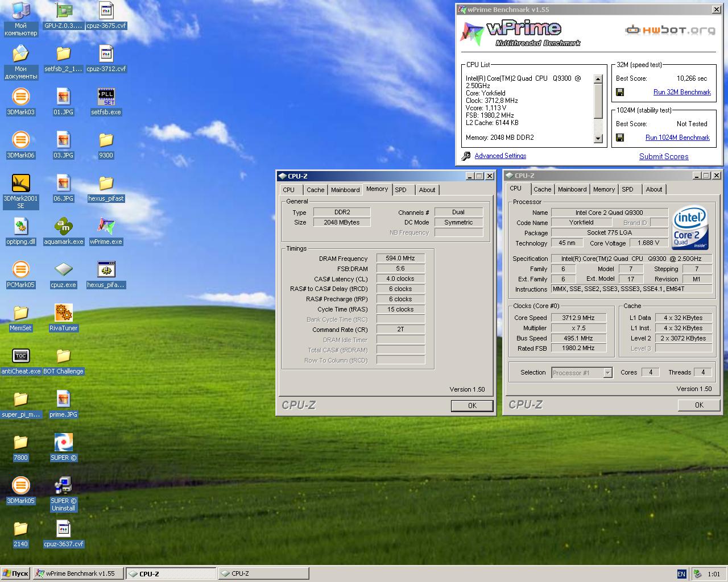Click the hwbot.org logo in wPrime
Image resolution: width=728 pixels, height=582 pixels.
pyautogui.click(x=670, y=30)
